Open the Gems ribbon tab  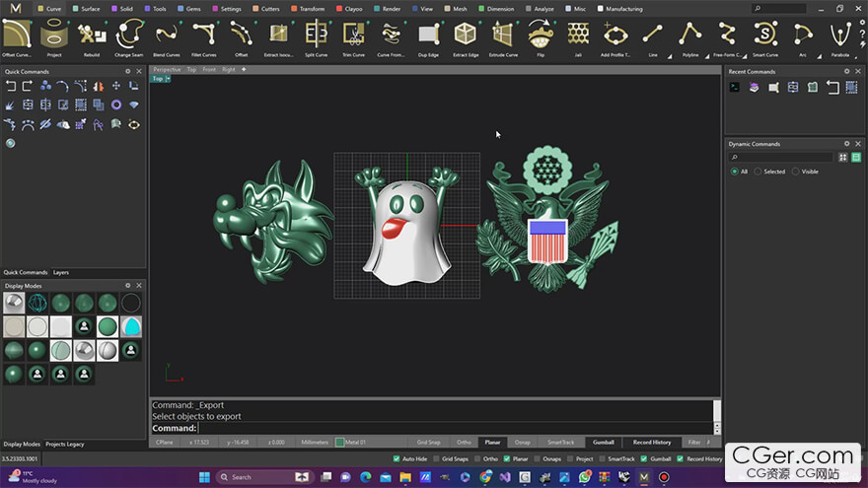pyautogui.click(x=189, y=9)
